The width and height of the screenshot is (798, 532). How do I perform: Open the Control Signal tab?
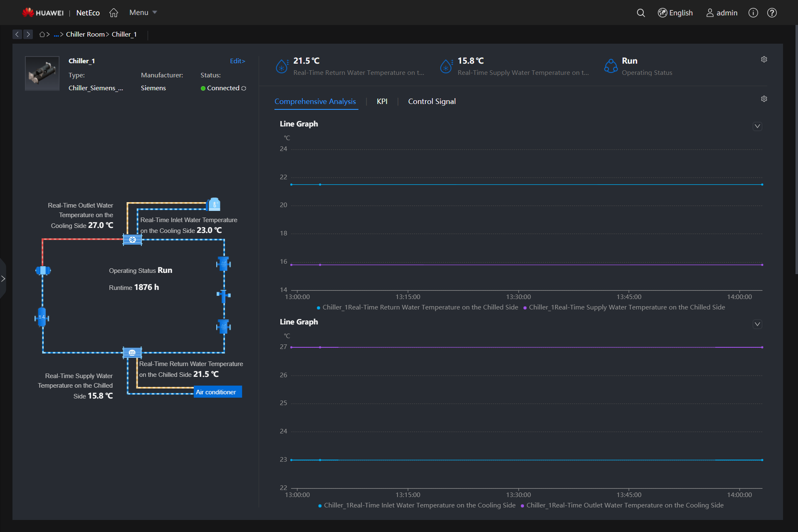coord(432,101)
